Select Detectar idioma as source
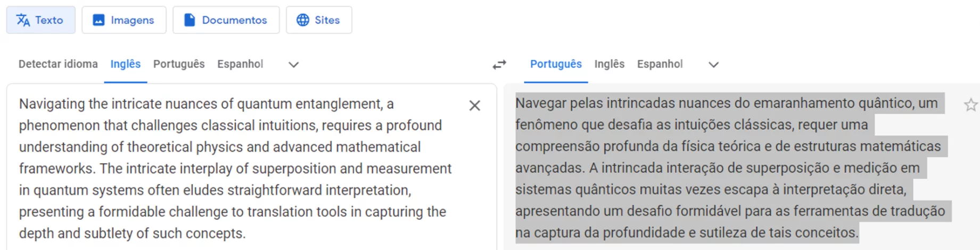This screenshot has height=250, width=980. coord(58,64)
